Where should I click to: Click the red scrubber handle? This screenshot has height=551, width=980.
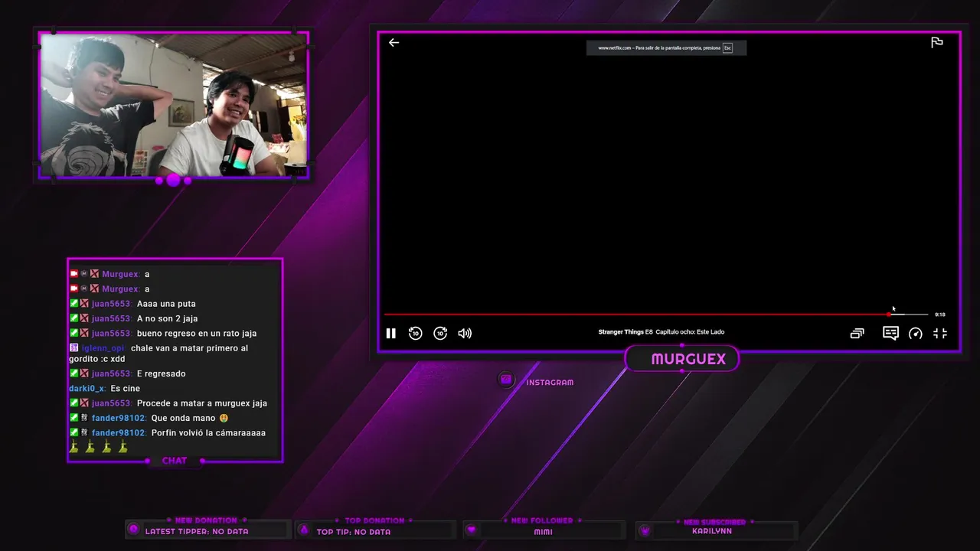[x=890, y=315]
